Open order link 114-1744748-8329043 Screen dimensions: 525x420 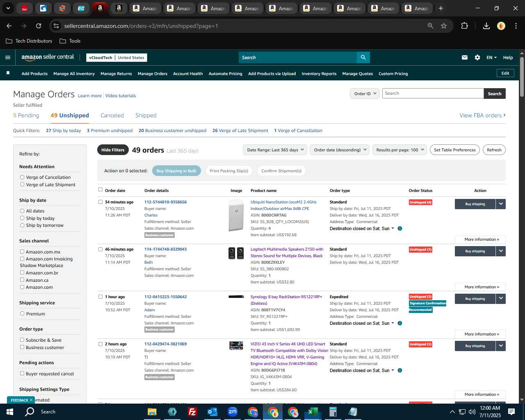coord(165,249)
